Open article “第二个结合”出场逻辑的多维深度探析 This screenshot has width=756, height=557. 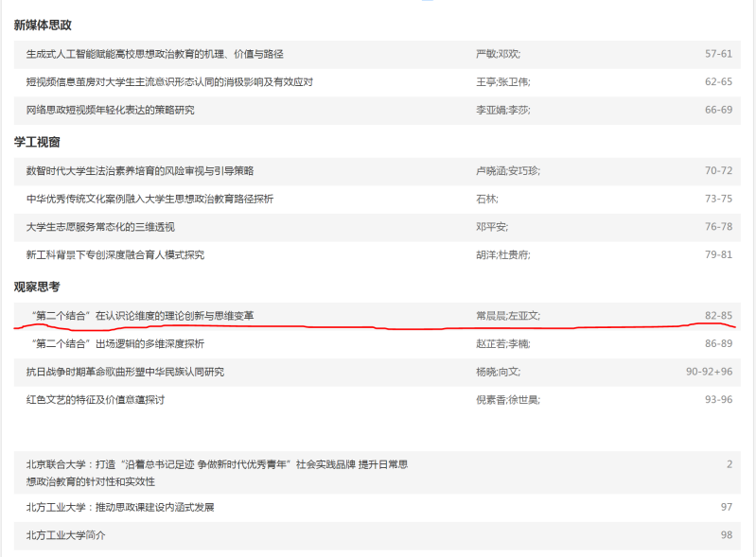pyautogui.click(x=117, y=343)
